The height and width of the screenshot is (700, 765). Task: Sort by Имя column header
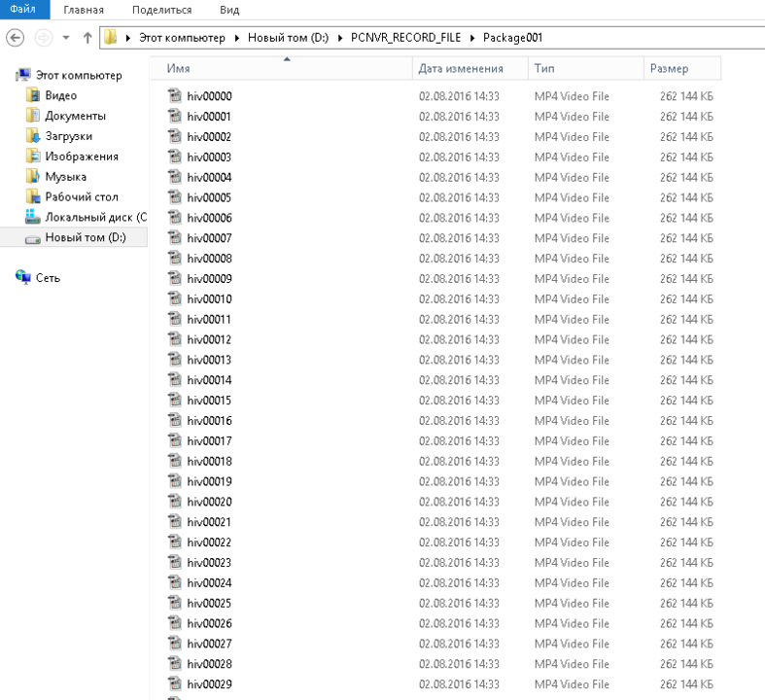click(282, 68)
